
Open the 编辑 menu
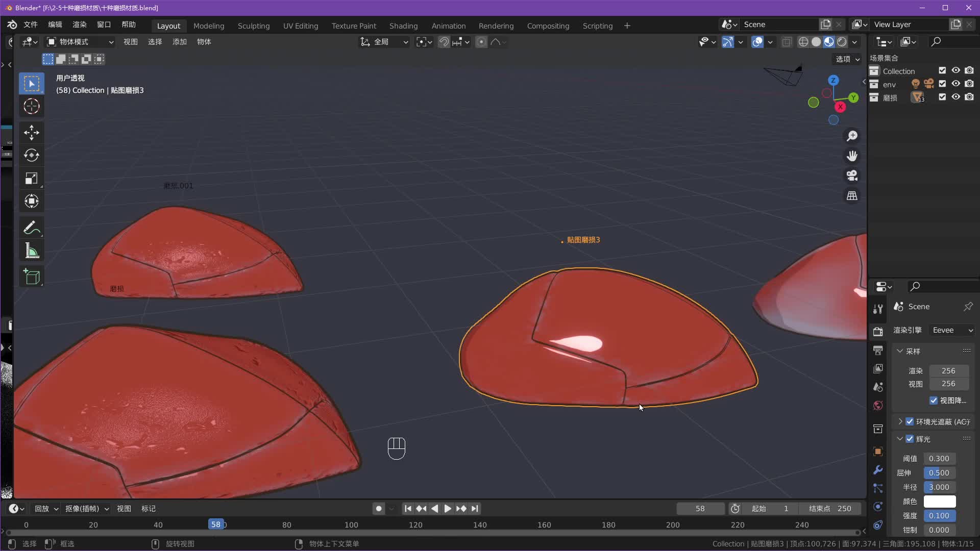pos(55,24)
